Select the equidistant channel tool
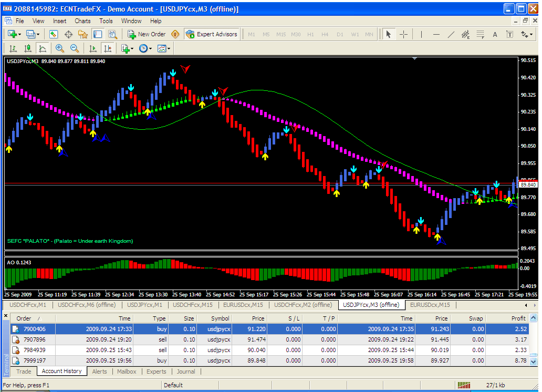 click(x=466, y=34)
